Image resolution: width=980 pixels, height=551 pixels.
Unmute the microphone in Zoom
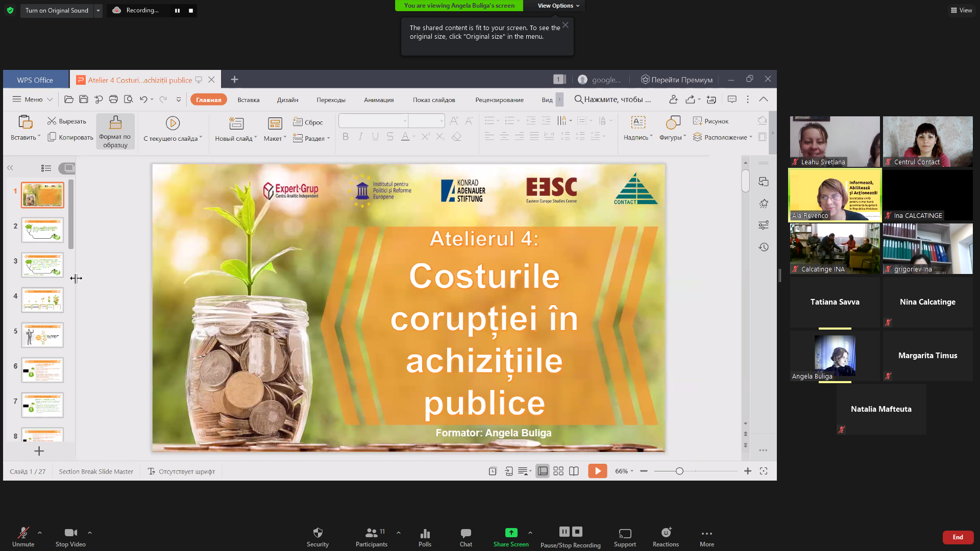(x=23, y=533)
